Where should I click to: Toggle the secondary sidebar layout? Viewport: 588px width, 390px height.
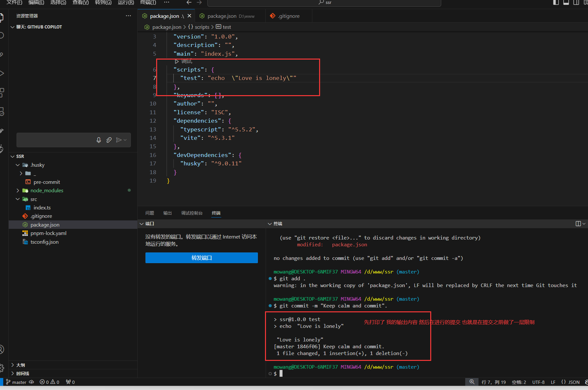pos(576,3)
